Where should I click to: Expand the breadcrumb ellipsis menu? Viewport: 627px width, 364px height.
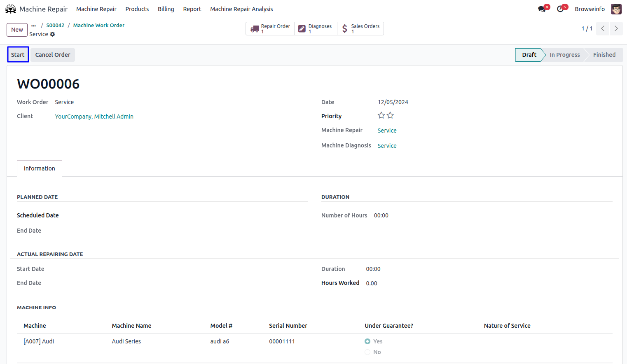click(34, 26)
